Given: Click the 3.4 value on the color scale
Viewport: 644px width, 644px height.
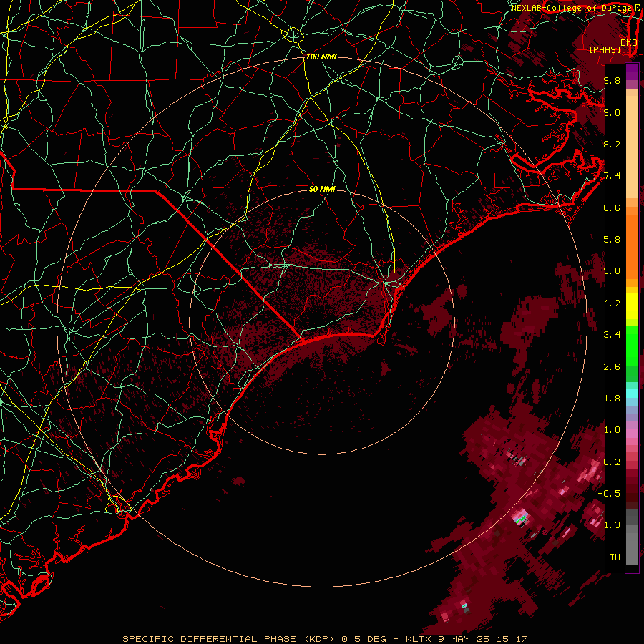Looking at the screenshot, I should (x=612, y=335).
